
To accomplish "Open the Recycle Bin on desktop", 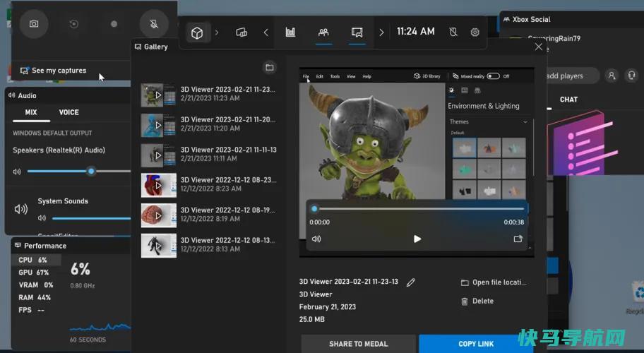I will click(638, 297).
